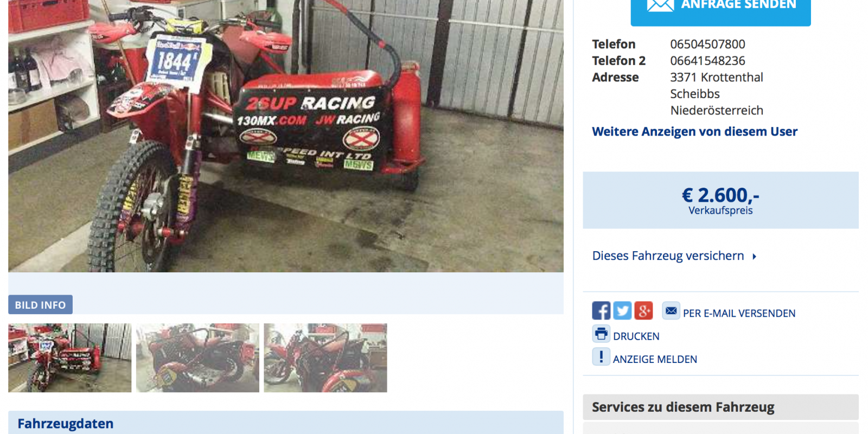Click the exclamation report icon
Viewport: 868px width, 434px height.
(x=601, y=357)
